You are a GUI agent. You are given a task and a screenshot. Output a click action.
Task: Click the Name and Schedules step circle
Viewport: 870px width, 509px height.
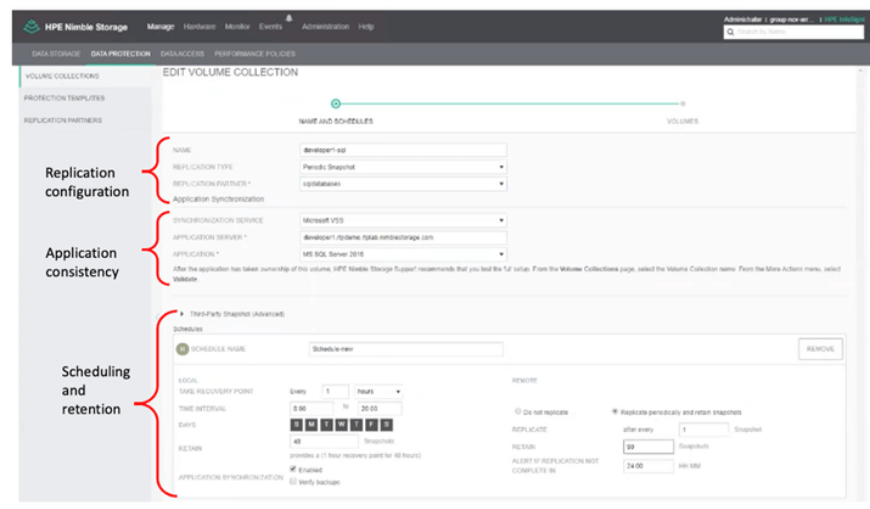click(x=336, y=103)
